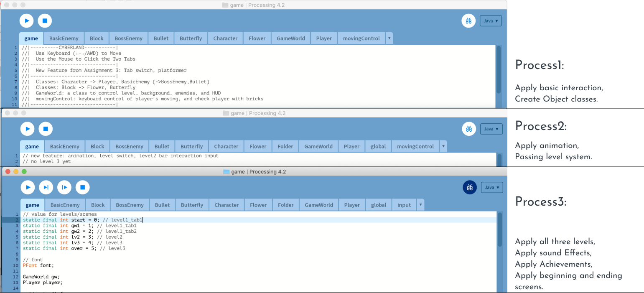644x293 pixels.
Task: Select movingControl tab in Process2 middle window
Action: [415, 146]
